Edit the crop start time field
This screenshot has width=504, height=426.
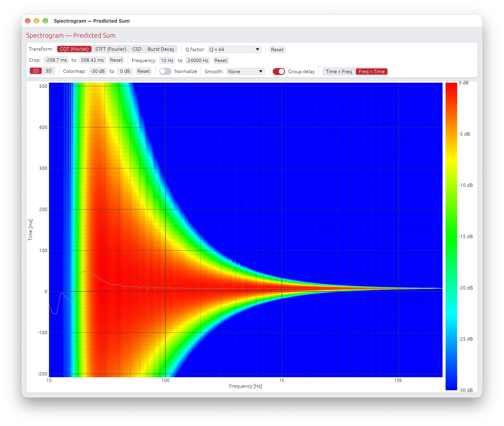point(56,60)
